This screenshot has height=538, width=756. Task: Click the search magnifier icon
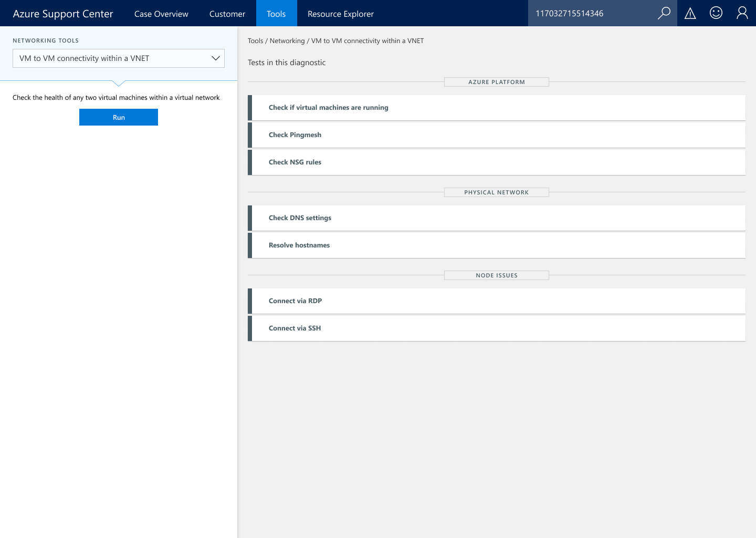pyautogui.click(x=664, y=13)
